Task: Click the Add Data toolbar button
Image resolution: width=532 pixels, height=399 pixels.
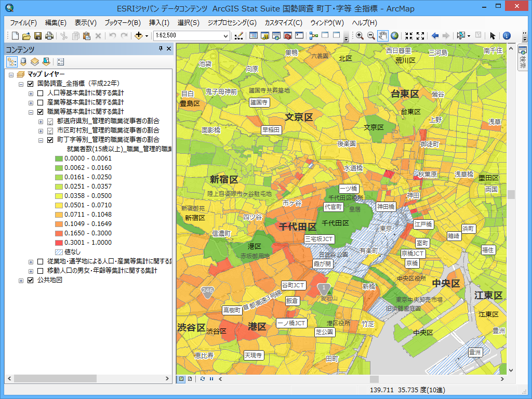Action: pos(138,36)
